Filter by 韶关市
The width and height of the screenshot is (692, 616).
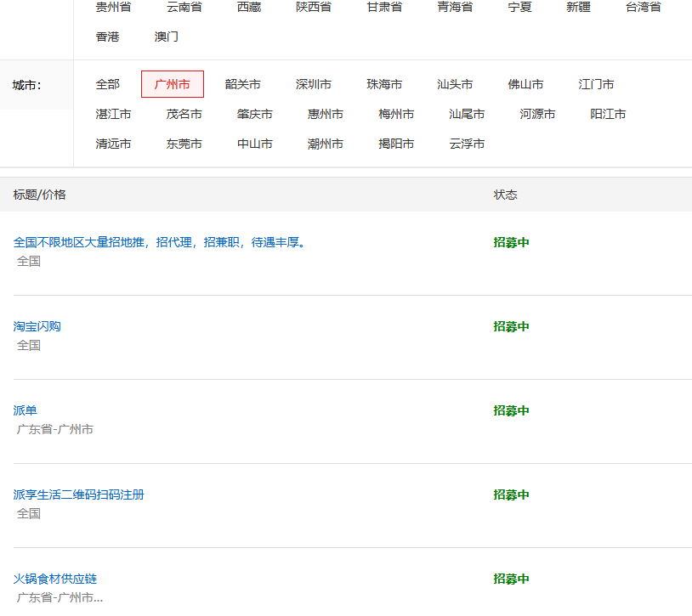(x=242, y=84)
